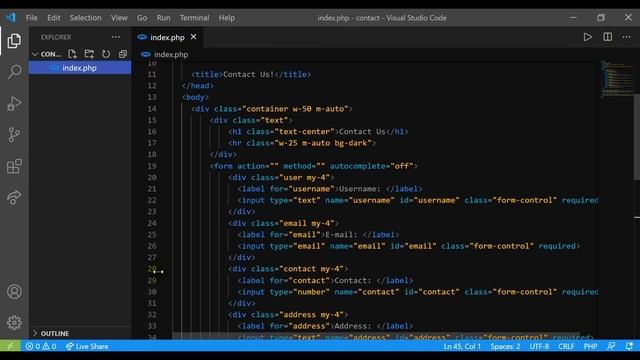Image resolution: width=640 pixels, height=360 pixels.
Task: Open the Search view in activity bar
Action: 14,72
